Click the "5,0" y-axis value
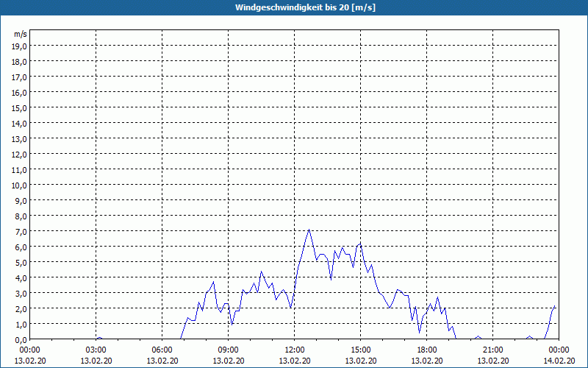This screenshot has height=368, width=588. (x=21, y=263)
